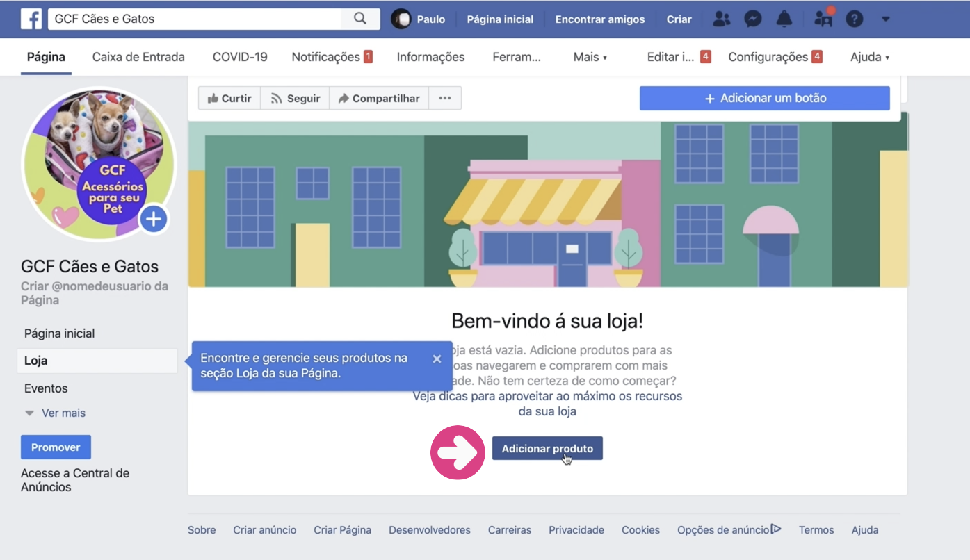Image resolution: width=970 pixels, height=560 pixels.
Task: Click the three-dots more options button
Action: pyautogui.click(x=445, y=98)
